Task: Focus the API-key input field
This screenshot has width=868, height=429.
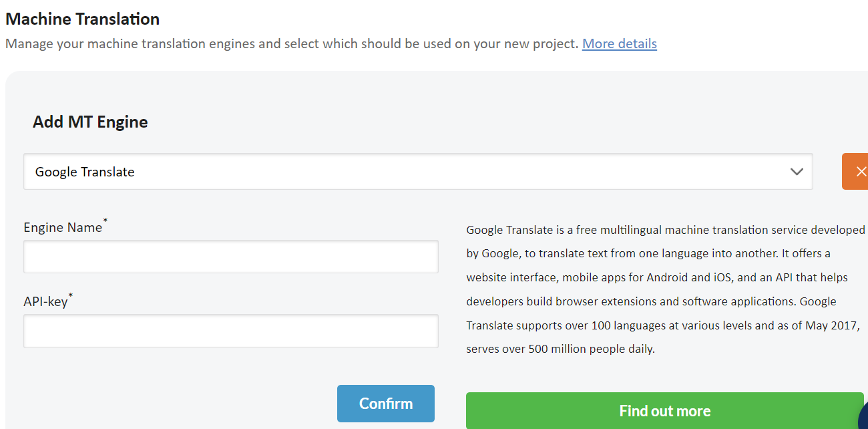Action: click(x=231, y=331)
